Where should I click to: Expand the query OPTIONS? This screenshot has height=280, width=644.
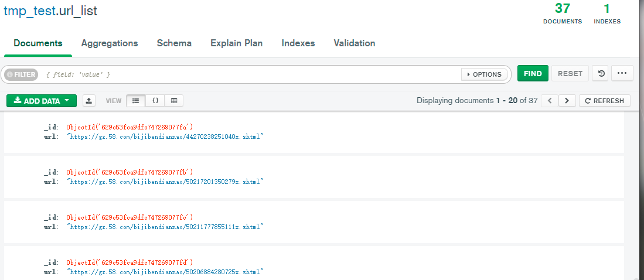pos(485,74)
